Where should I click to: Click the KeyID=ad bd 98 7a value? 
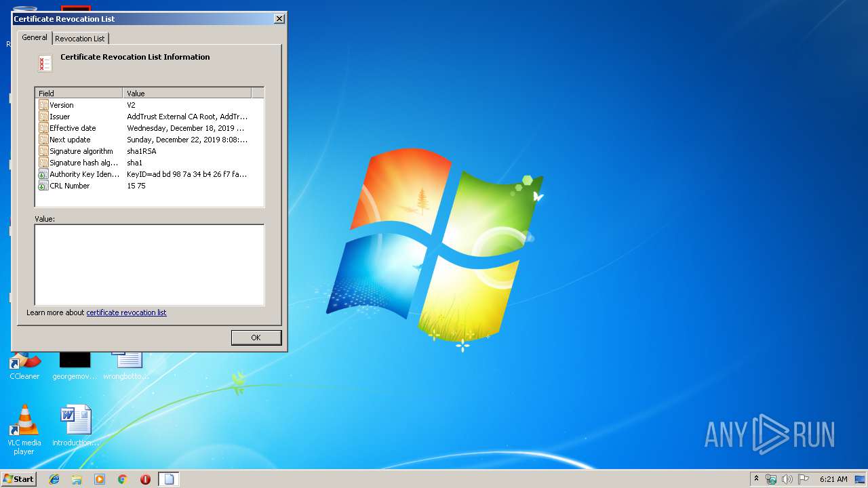point(187,174)
